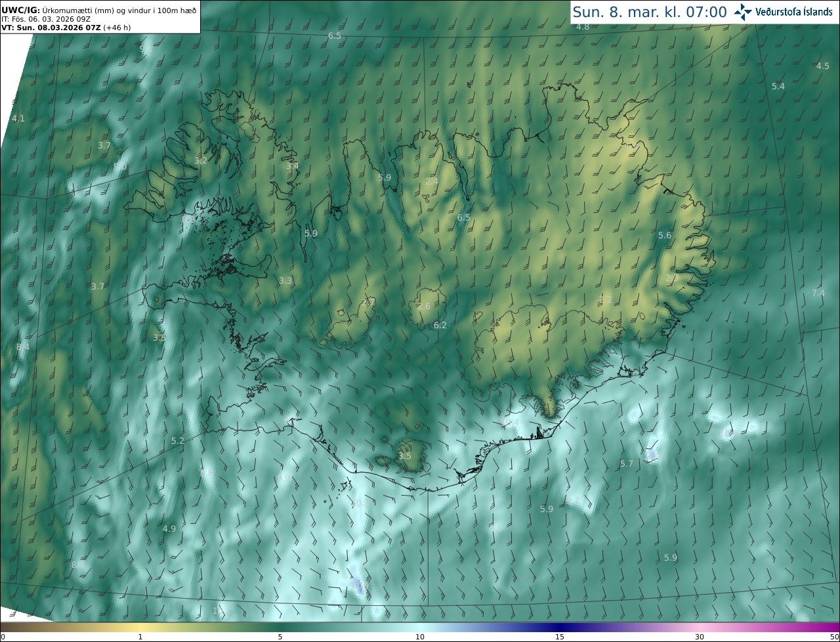This screenshot has height=642, width=840.
Task: Click the 'Sun. 8. mar. kl. 07:00' timestamp
Action: pos(650,12)
